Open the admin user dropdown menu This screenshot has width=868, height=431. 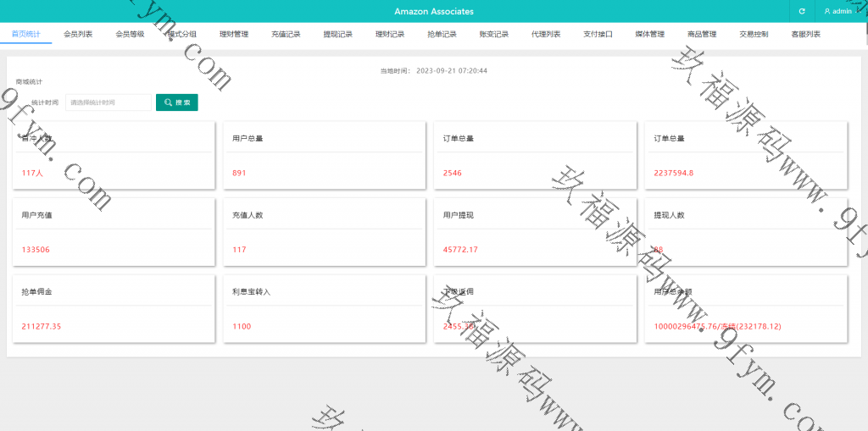tap(841, 11)
